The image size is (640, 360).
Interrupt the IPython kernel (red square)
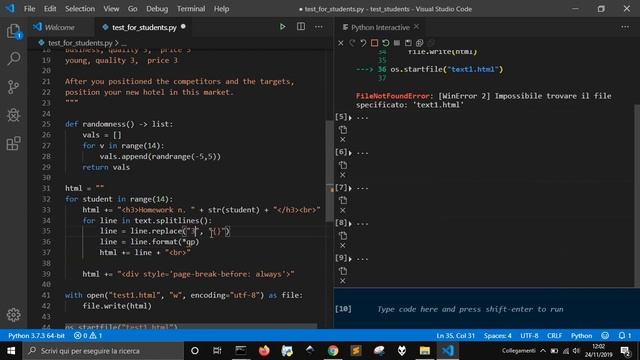374,43
